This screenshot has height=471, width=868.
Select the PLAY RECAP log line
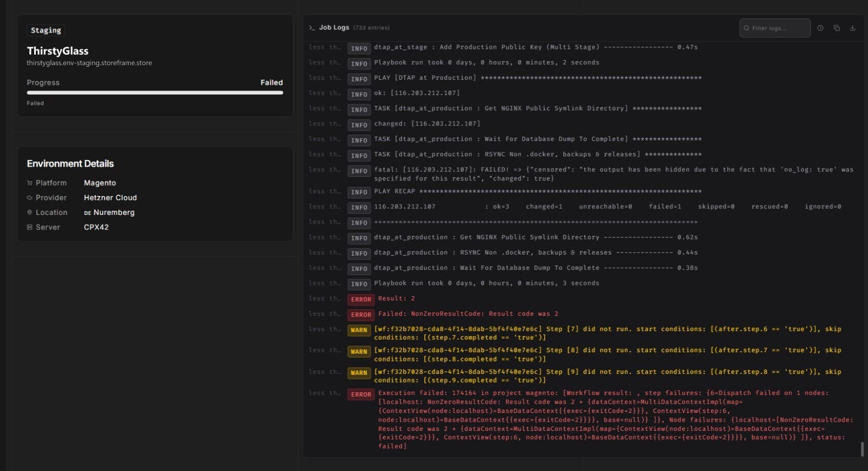pyautogui.click(x=538, y=192)
